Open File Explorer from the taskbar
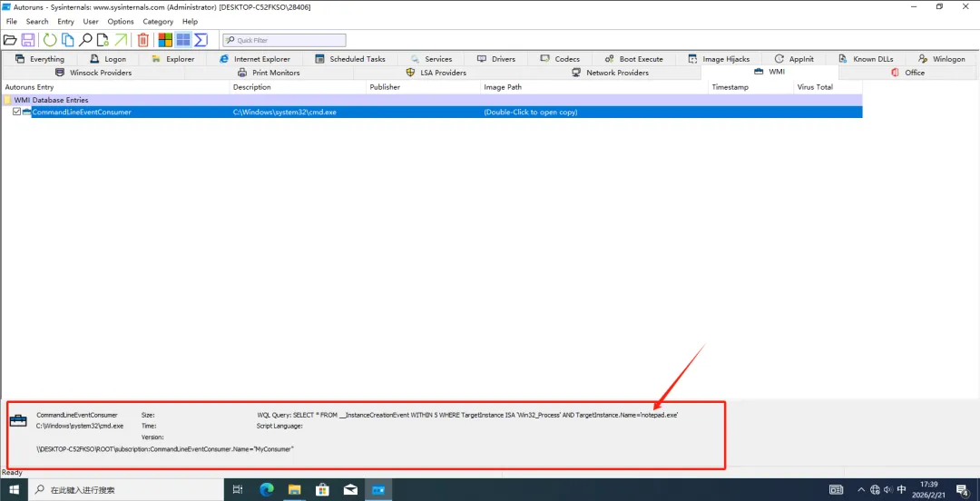The height and width of the screenshot is (501, 980). [x=294, y=490]
